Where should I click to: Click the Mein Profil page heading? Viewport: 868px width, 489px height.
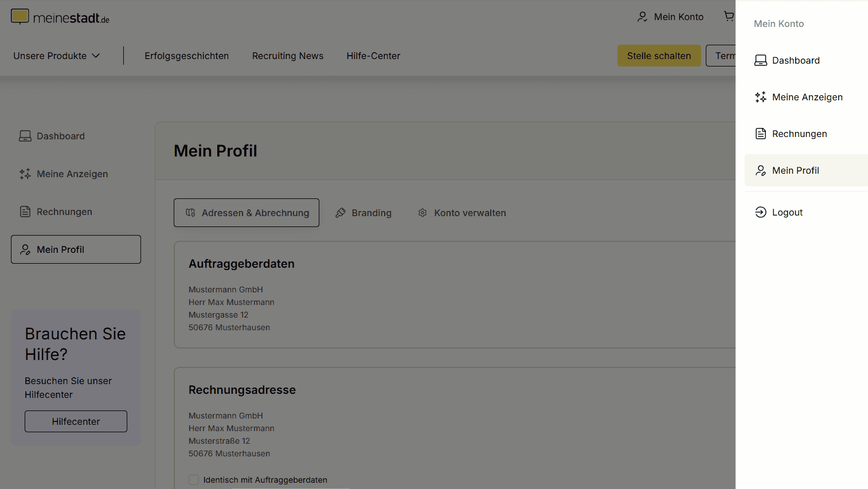216,151
